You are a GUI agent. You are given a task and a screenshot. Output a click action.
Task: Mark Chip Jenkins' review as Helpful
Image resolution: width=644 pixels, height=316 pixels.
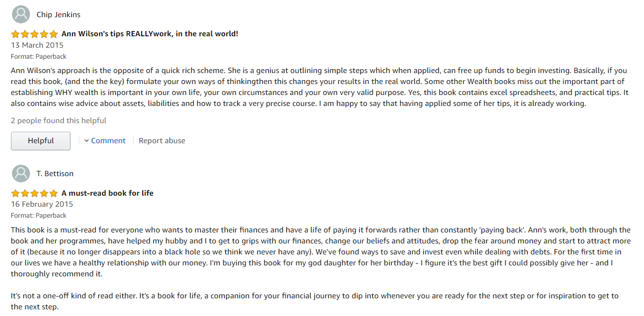pyautogui.click(x=41, y=141)
